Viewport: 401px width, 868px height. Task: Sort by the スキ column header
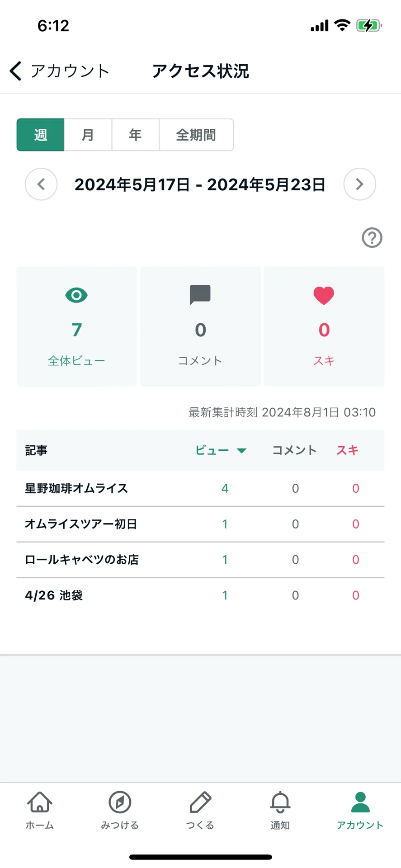click(347, 450)
